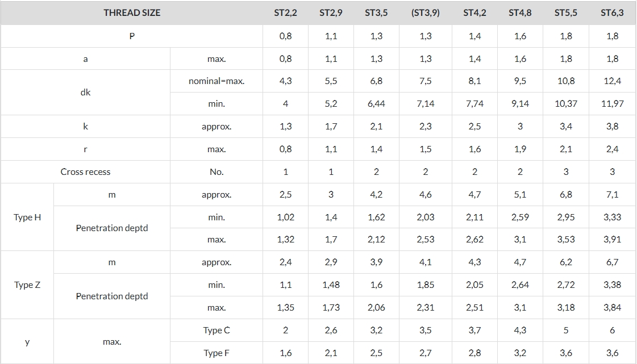Viewport: 637px width, 364px height.
Task: Click the Cross recess row label
Action: click(85, 172)
